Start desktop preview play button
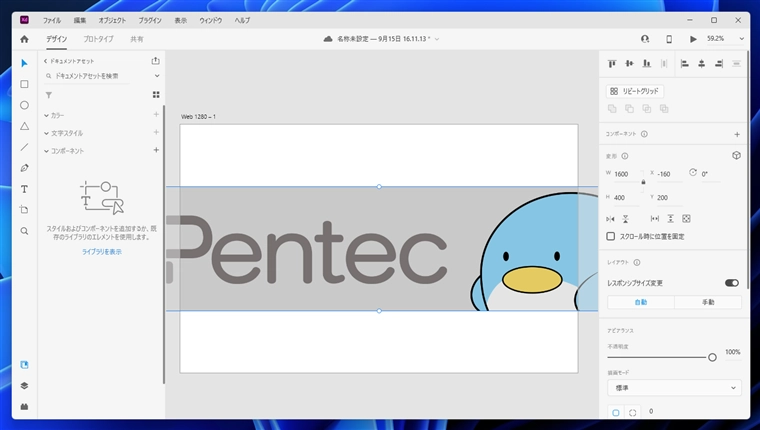The width and height of the screenshot is (760, 430). pyautogui.click(x=693, y=39)
